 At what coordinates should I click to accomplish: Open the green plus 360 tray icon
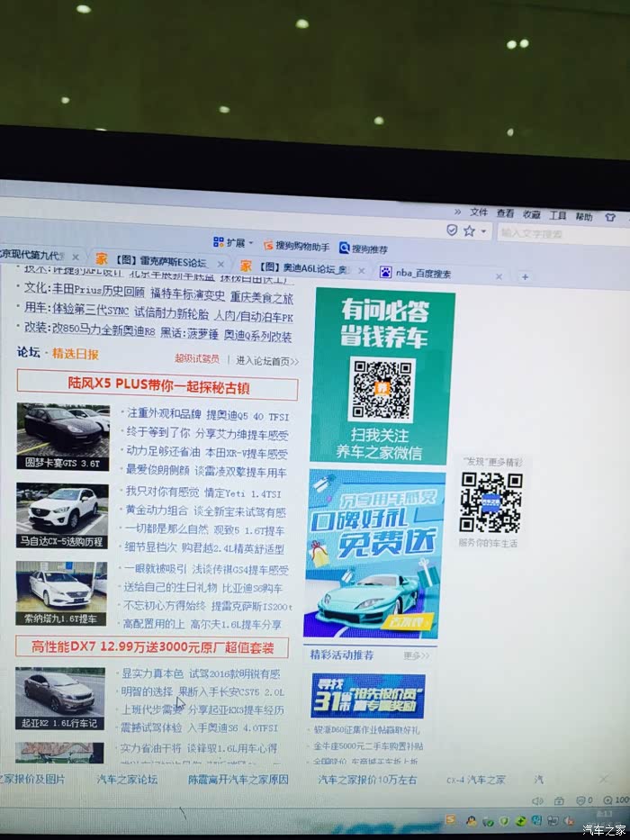coord(520,821)
